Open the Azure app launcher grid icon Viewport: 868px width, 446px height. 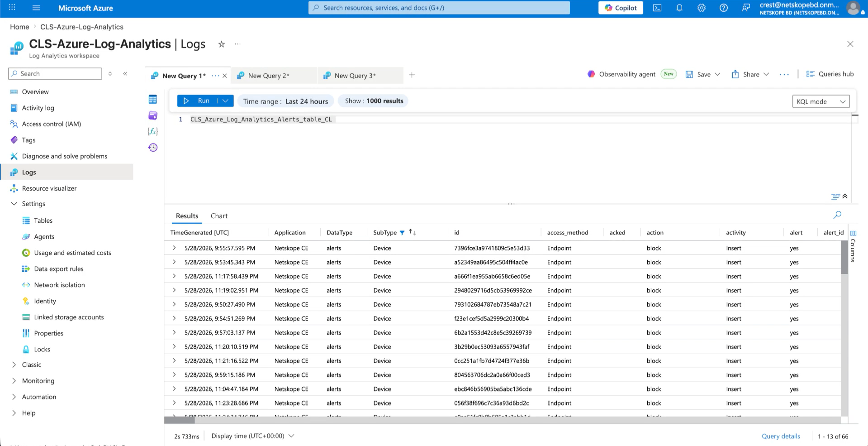pos(12,8)
